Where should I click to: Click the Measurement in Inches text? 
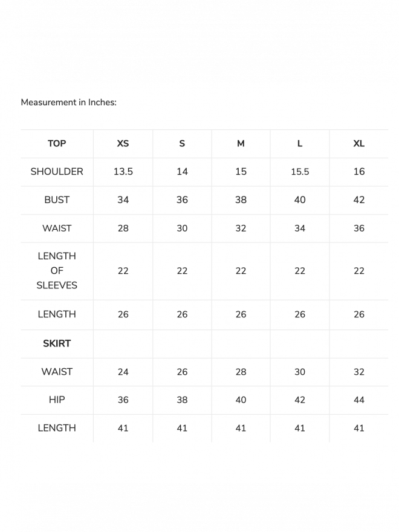[68, 102]
